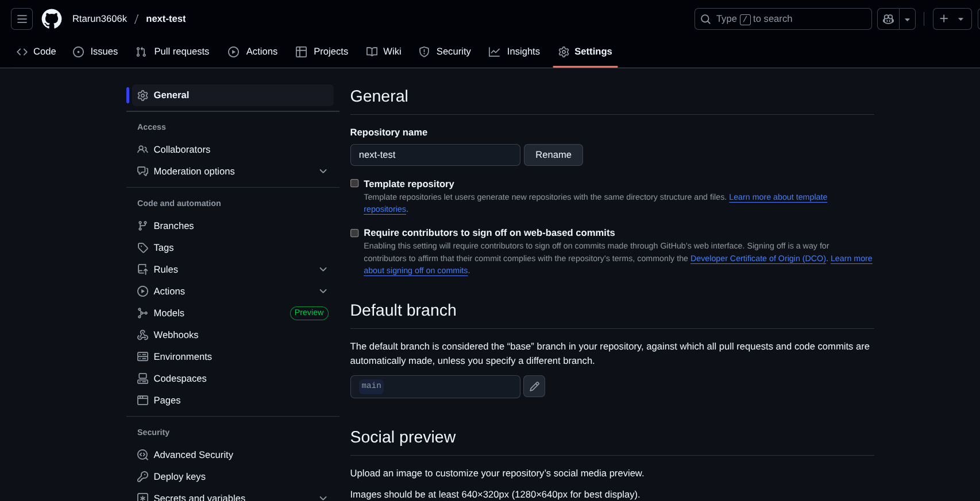This screenshot has width=980, height=501.
Task: Select the Settings tab
Action: [585, 52]
